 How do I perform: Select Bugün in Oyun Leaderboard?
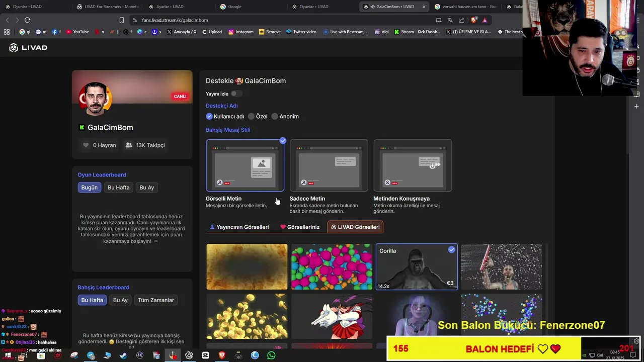90,188
